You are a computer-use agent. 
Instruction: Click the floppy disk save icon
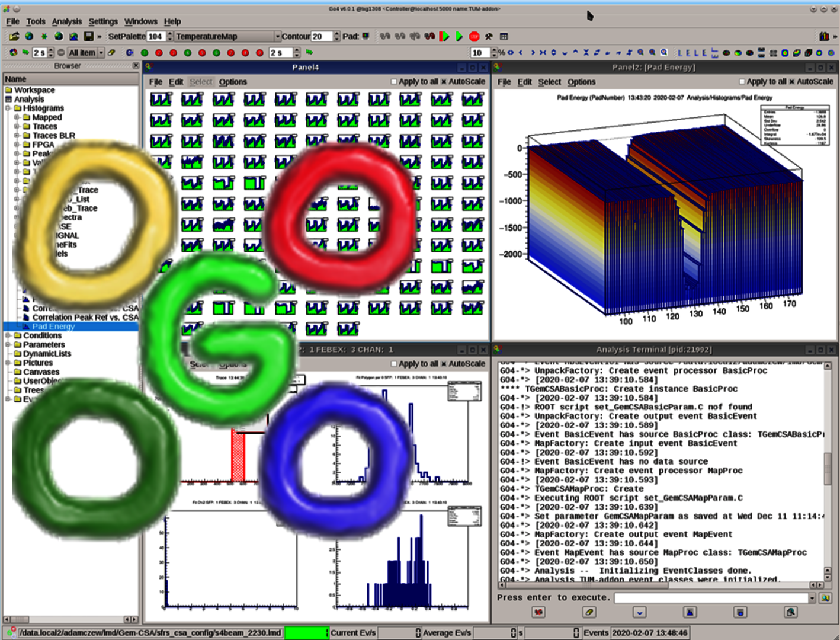coord(88,37)
